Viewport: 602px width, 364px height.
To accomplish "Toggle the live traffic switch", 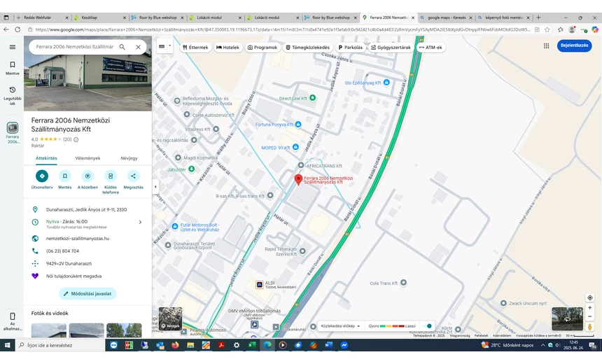I will coord(427,326).
